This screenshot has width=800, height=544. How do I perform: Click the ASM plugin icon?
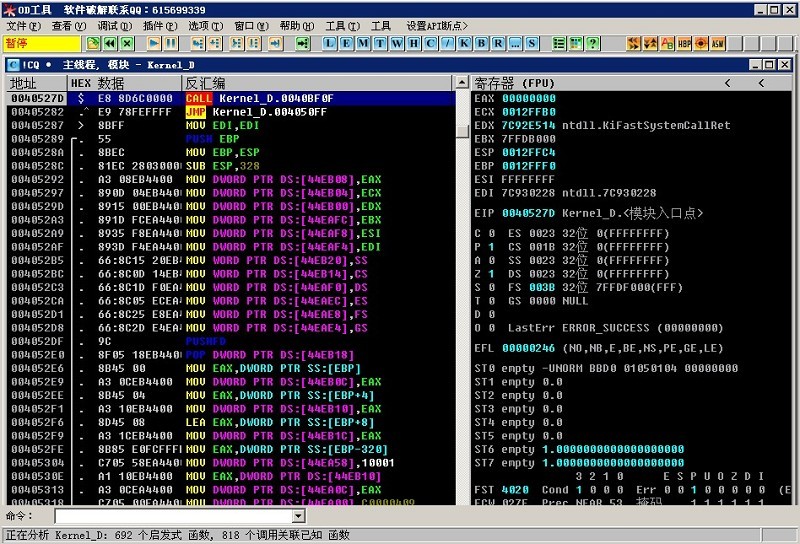[x=718, y=43]
